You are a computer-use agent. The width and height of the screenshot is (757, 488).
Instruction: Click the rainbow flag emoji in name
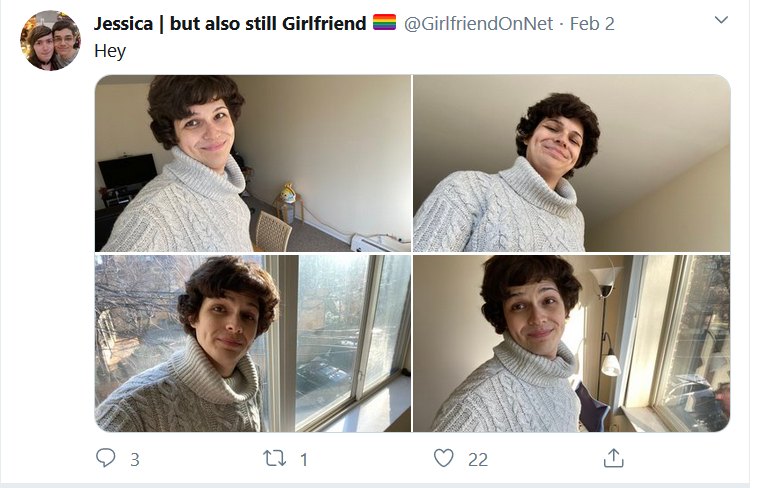(x=384, y=23)
